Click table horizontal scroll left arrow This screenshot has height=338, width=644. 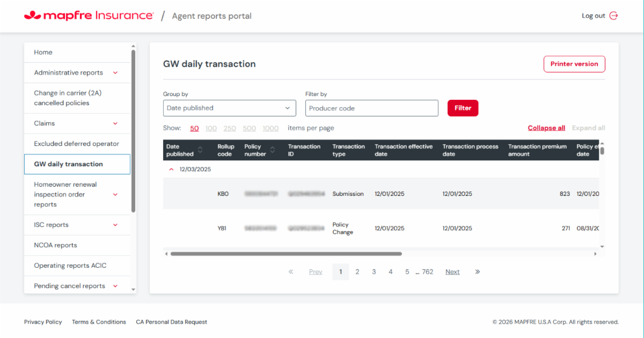[166, 254]
